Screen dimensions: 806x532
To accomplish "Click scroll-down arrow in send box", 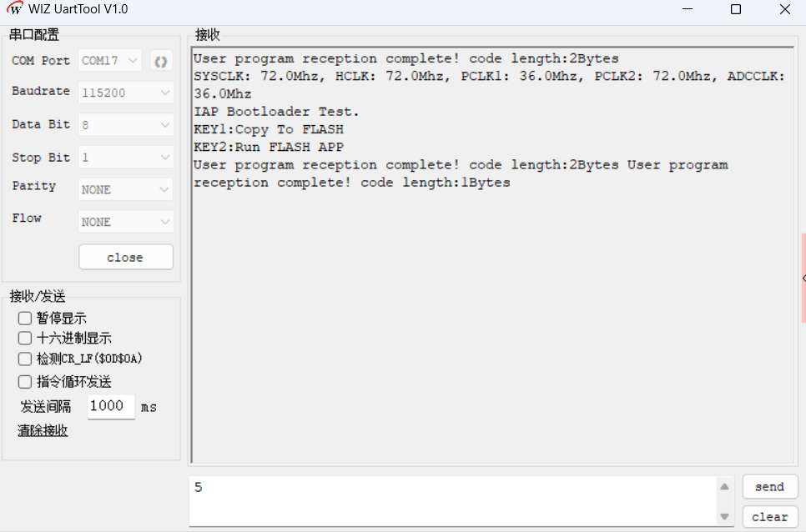I will (x=724, y=516).
